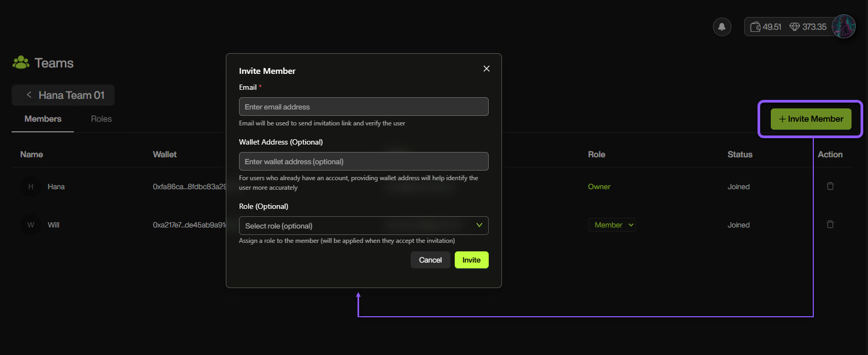Click the green Teams group icon
868x355 pixels.
(21, 63)
